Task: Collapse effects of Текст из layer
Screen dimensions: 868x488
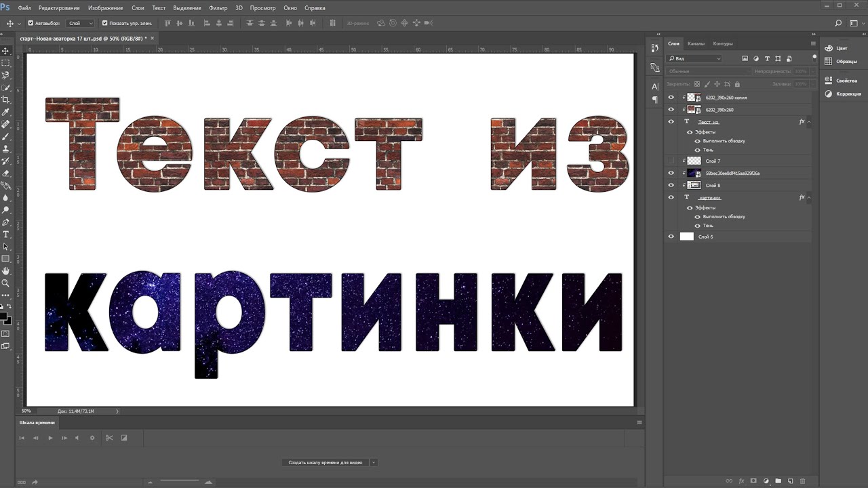Action: tap(809, 122)
